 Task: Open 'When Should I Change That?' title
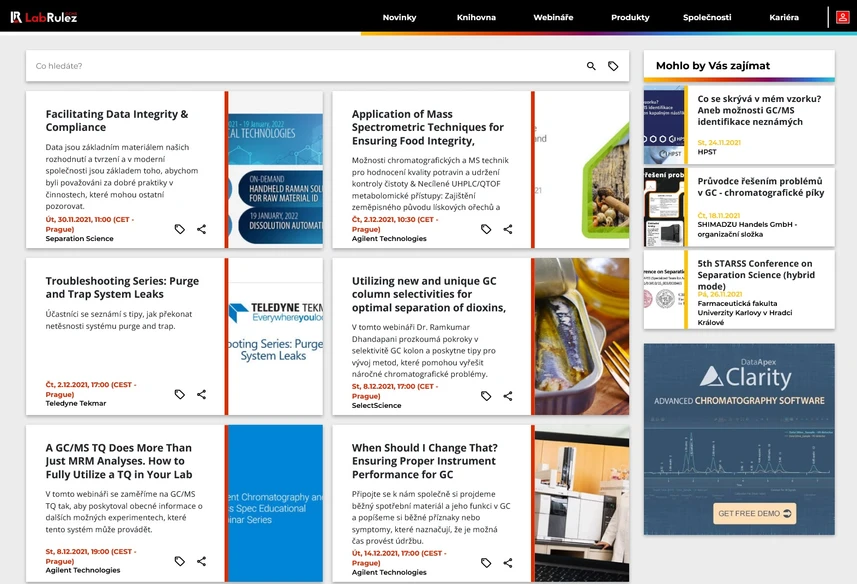tap(424, 461)
